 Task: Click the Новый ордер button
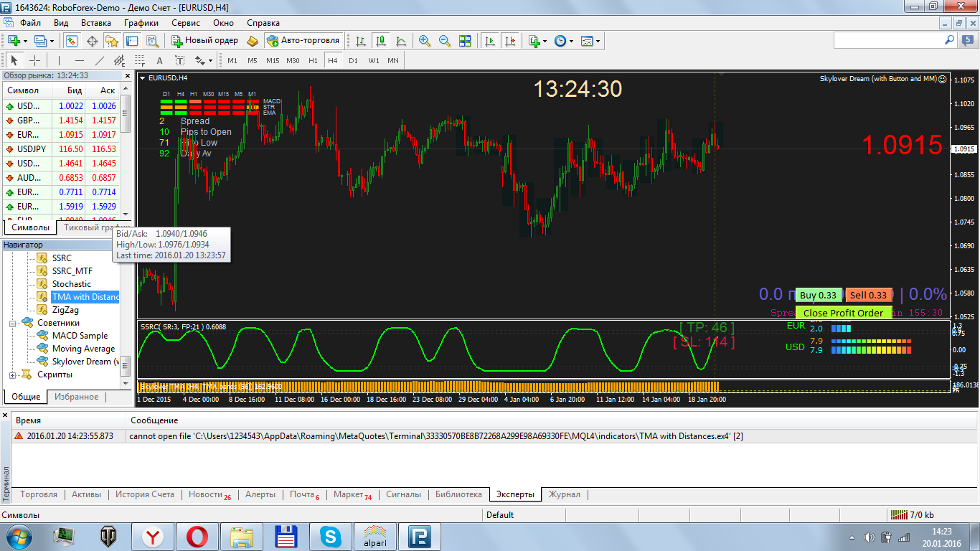204,41
